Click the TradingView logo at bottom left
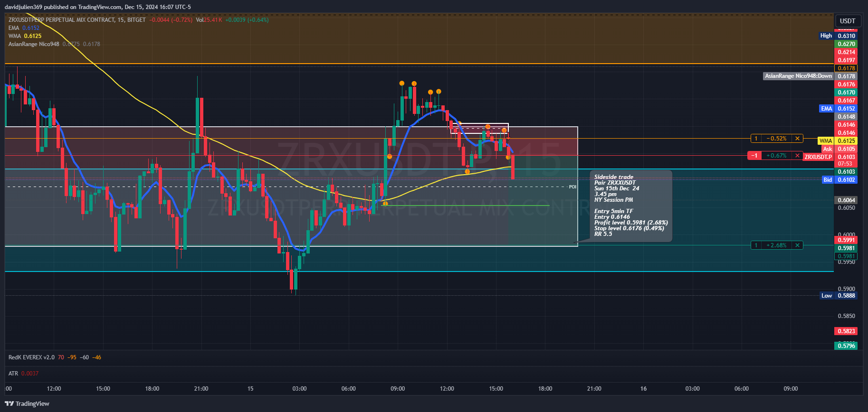868x412 pixels. [x=27, y=403]
